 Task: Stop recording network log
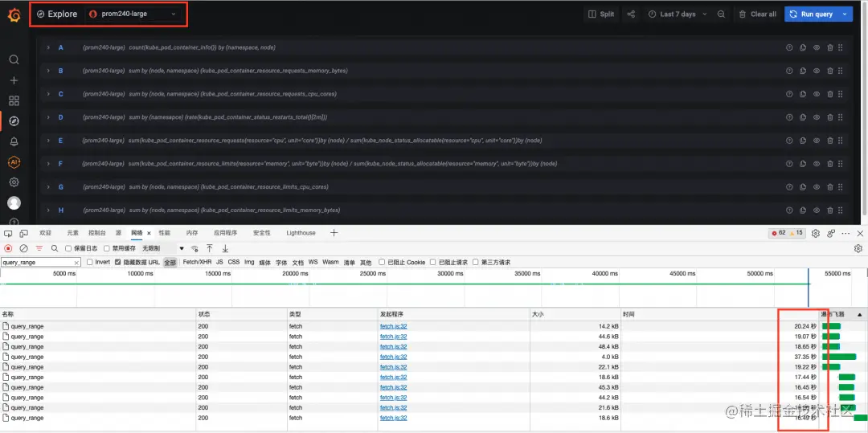click(x=8, y=248)
